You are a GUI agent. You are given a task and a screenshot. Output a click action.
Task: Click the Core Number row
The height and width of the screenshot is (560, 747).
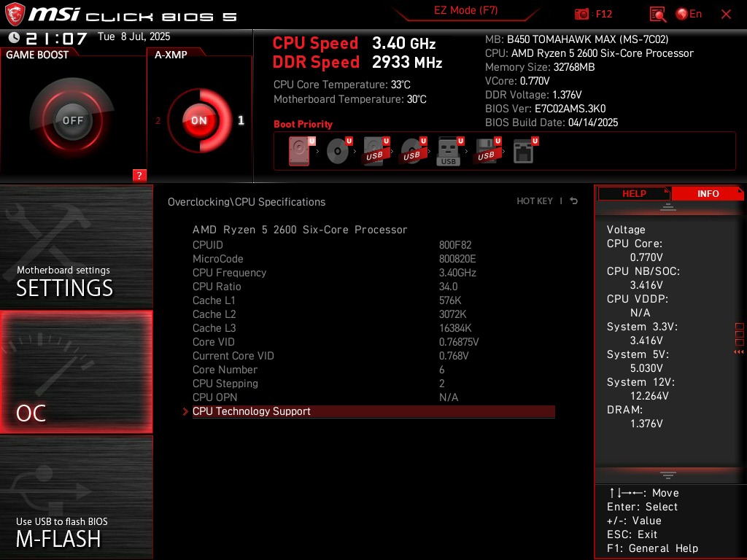[x=373, y=370]
